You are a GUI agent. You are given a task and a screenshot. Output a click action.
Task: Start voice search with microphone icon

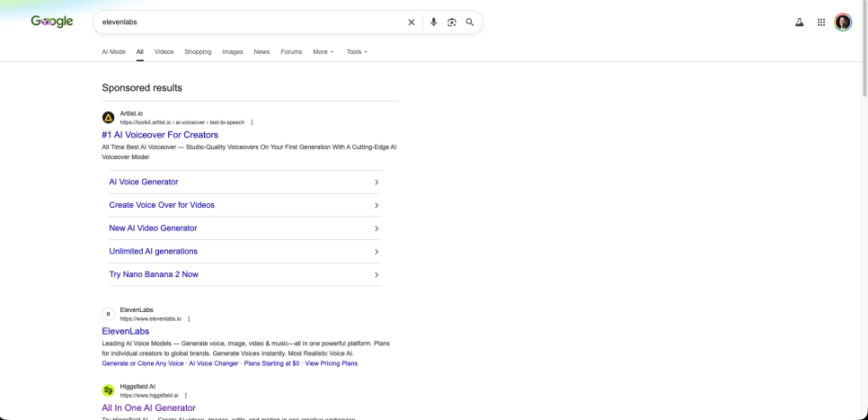433,22
